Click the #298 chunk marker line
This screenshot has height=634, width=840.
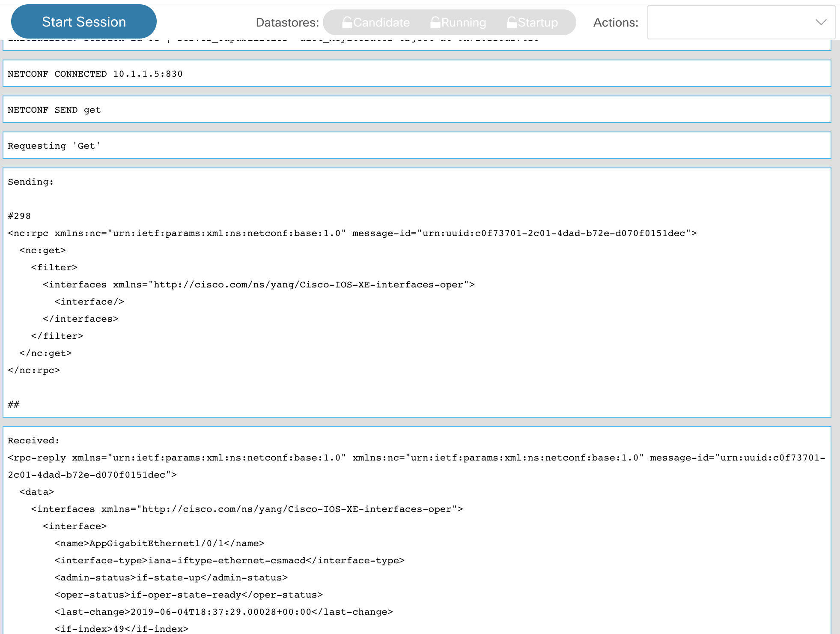coord(19,216)
